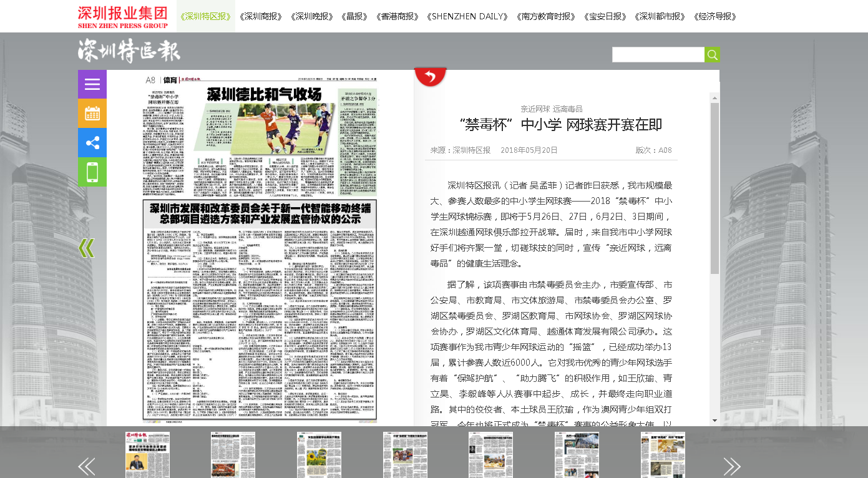The width and height of the screenshot is (868, 478).
Task: Open the green mobile phone icon
Action: point(92,172)
